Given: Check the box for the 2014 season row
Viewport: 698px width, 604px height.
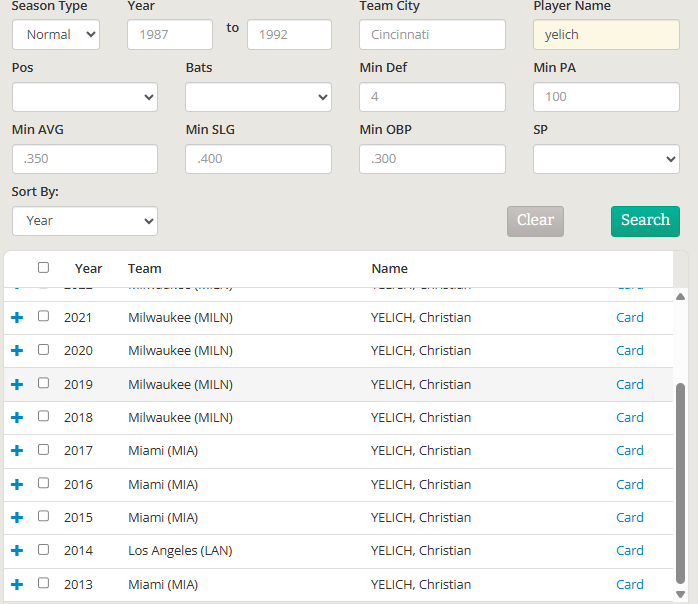Looking at the screenshot, I should tap(43, 550).
